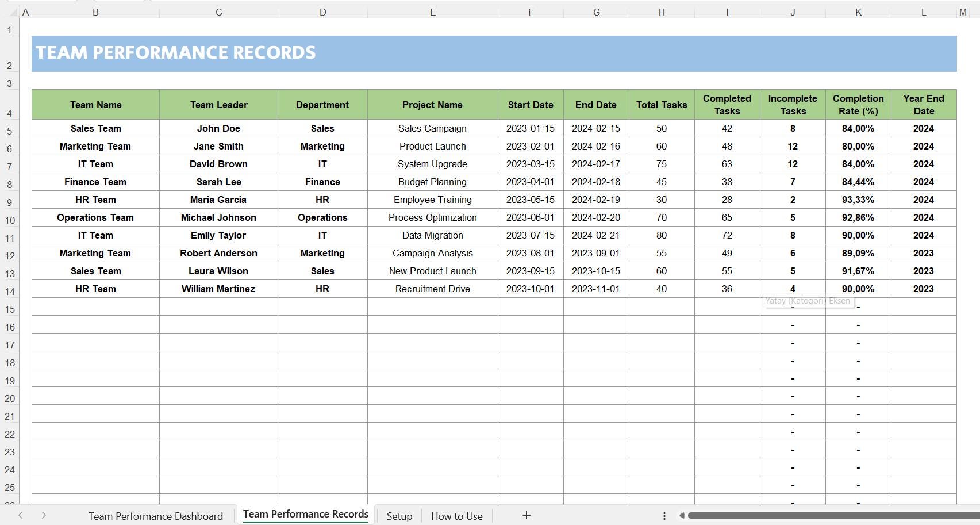Click the next sheet navigation arrow
Viewport: 980px width, 525px height.
pos(44,515)
